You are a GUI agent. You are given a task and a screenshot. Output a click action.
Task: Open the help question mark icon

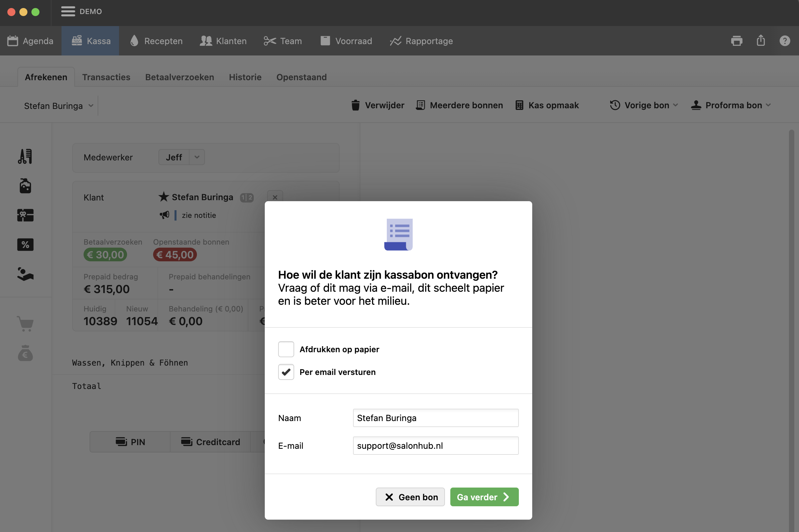tap(784, 41)
